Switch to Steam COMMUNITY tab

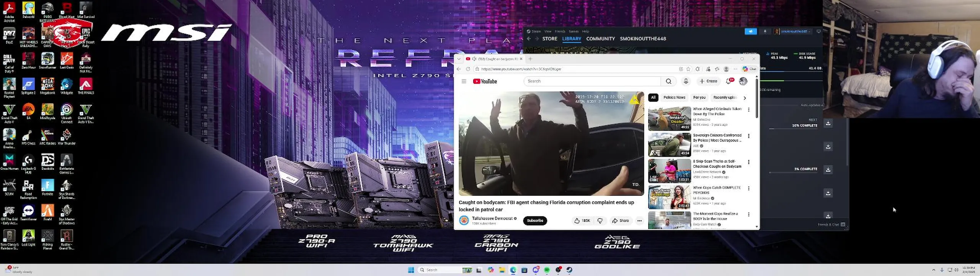point(600,39)
